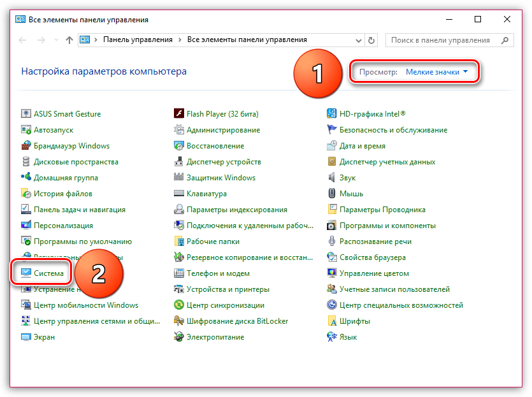The width and height of the screenshot is (532, 397).
Task: Open the Электропитание power icon
Action: coord(179,337)
